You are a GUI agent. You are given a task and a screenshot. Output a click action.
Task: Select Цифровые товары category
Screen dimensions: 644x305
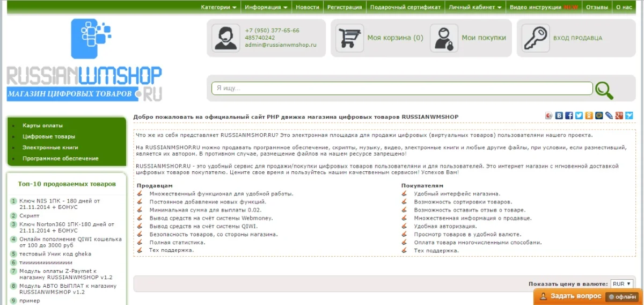(49, 136)
